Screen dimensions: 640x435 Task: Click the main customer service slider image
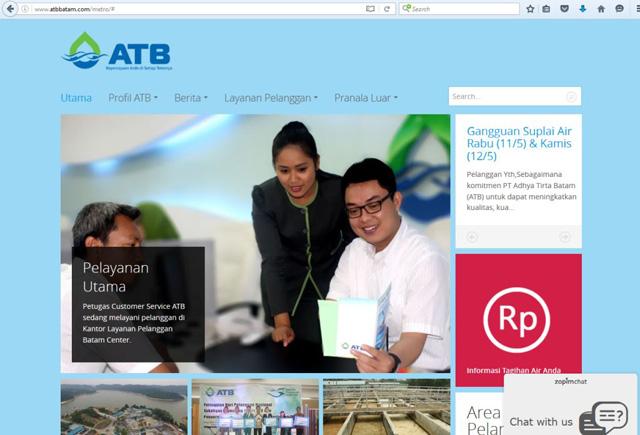tap(256, 244)
